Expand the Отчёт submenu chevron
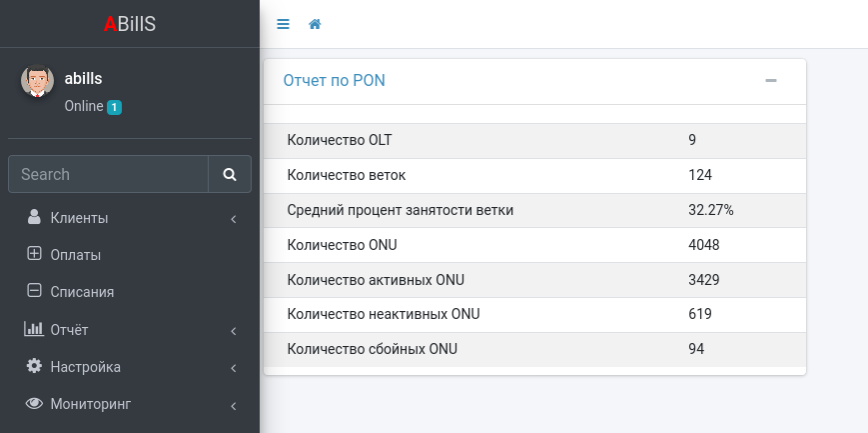This screenshot has height=433, width=868. (233, 330)
